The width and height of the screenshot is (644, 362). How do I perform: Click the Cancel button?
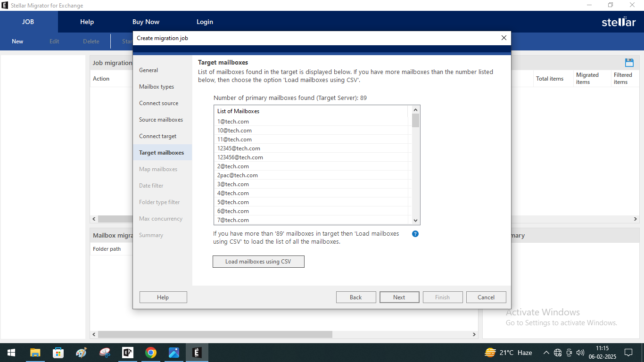(x=486, y=297)
